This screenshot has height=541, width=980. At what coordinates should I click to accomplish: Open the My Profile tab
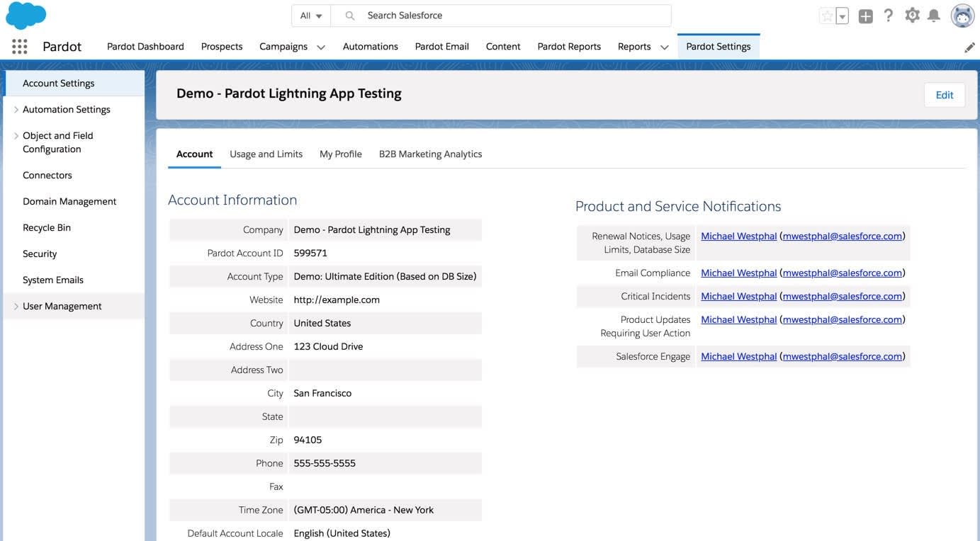(341, 154)
